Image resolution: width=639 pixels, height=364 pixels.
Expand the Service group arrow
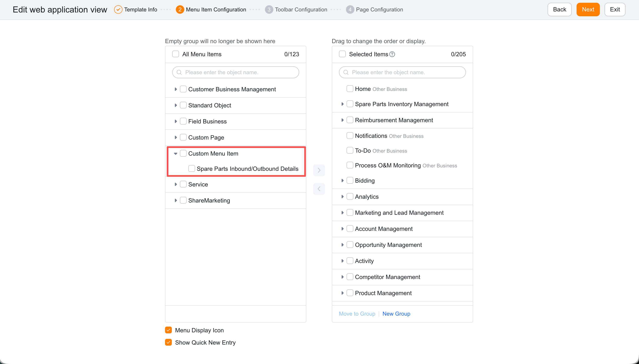pyautogui.click(x=176, y=184)
